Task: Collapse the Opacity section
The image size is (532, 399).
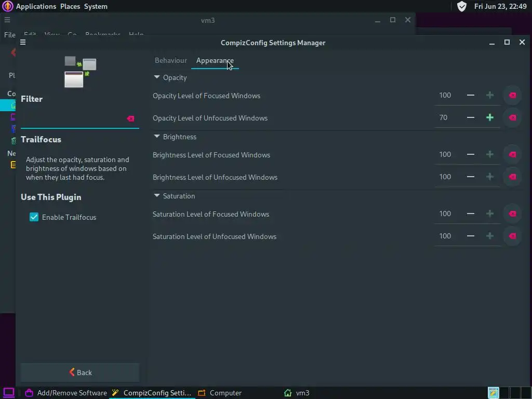Action: click(157, 77)
